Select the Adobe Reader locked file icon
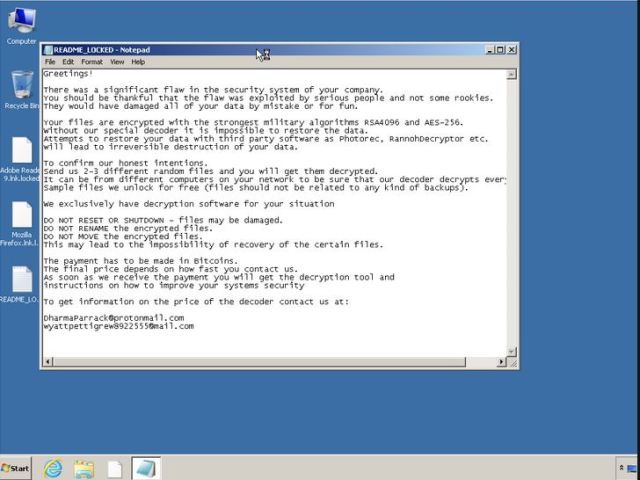The image size is (640, 480). [21, 160]
